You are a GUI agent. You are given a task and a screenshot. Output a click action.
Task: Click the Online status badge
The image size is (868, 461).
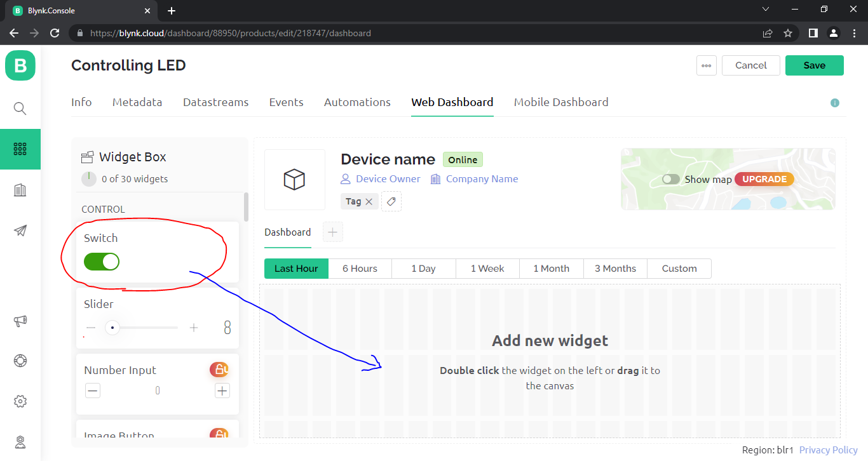pos(463,160)
